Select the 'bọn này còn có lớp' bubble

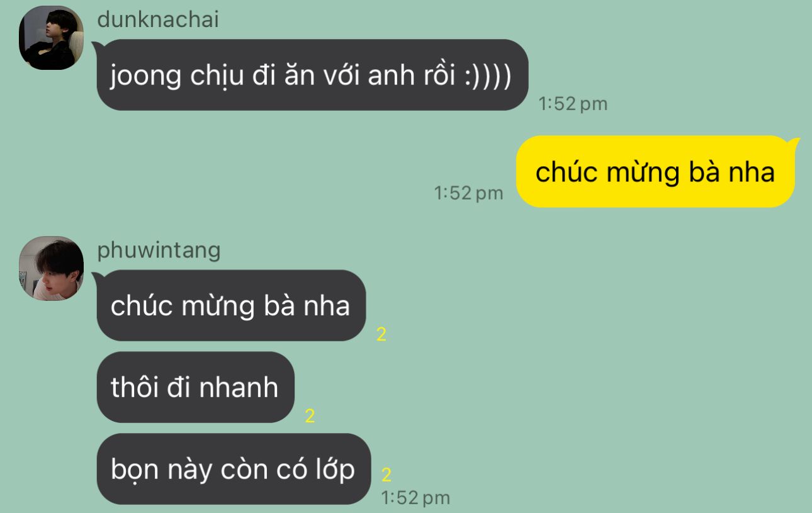click(234, 469)
